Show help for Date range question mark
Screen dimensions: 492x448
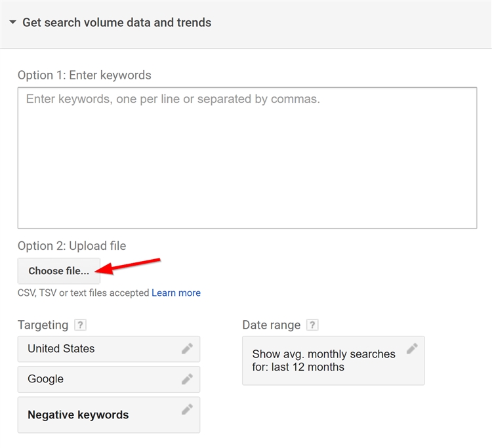click(x=312, y=325)
